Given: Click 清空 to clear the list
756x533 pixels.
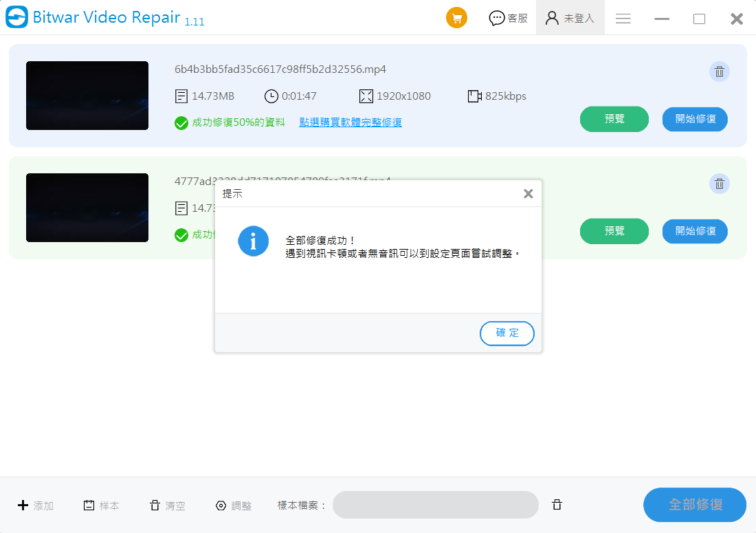Looking at the screenshot, I should 167,505.
